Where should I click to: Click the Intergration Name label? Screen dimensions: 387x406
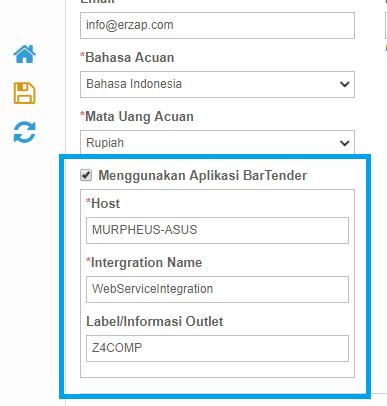click(144, 263)
